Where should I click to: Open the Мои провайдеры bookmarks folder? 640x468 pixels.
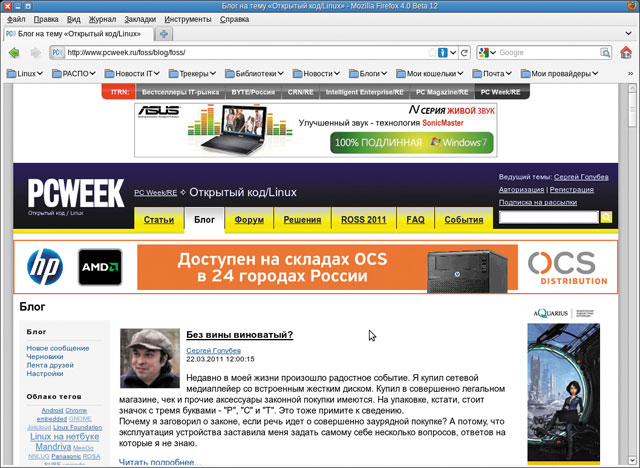click(559, 74)
